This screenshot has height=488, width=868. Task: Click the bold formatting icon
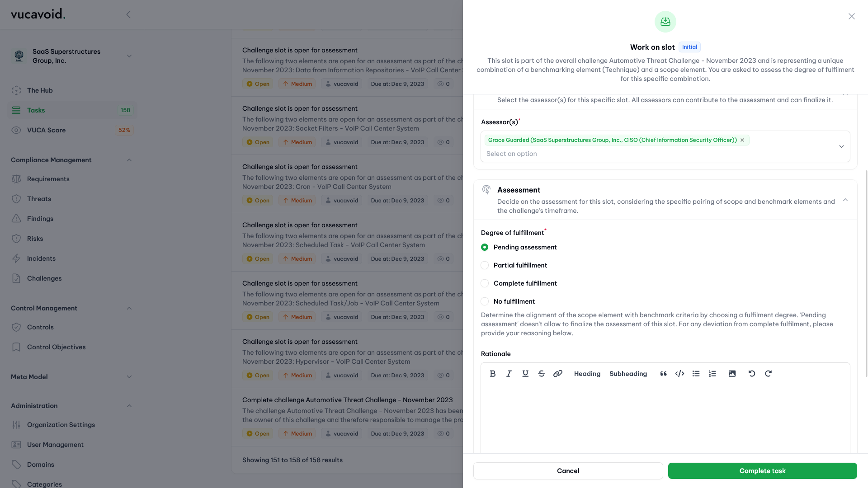coord(492,374)
